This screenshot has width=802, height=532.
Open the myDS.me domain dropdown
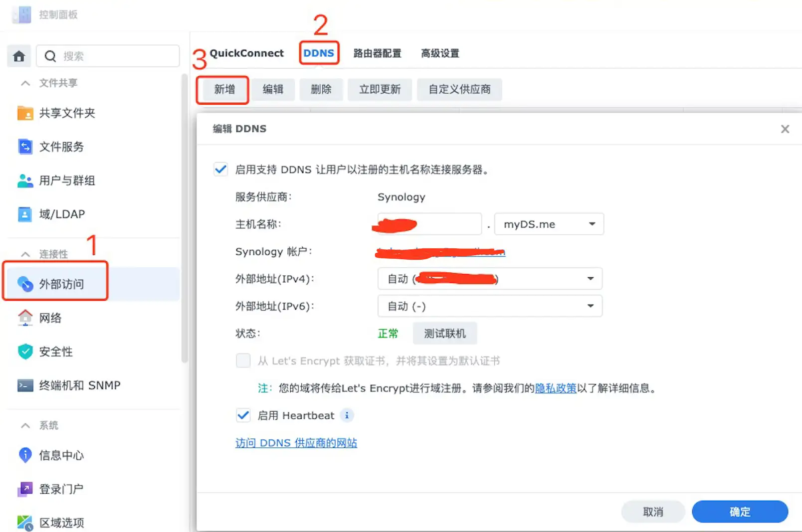coord(549,224)
